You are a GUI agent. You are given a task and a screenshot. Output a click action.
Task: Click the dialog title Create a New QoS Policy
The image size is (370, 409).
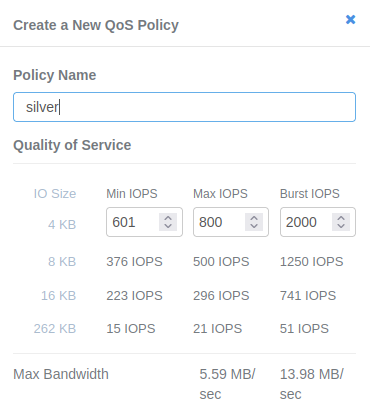[96, 25]
